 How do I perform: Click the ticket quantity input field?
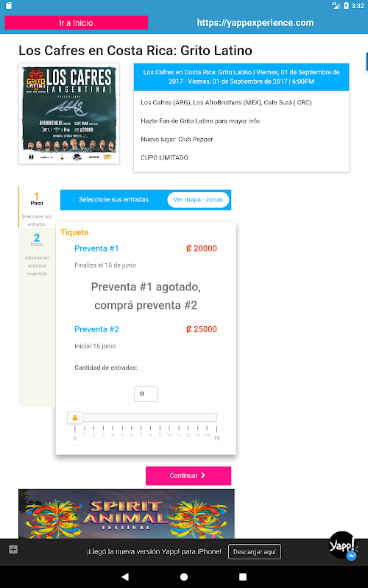coord(146,394)
